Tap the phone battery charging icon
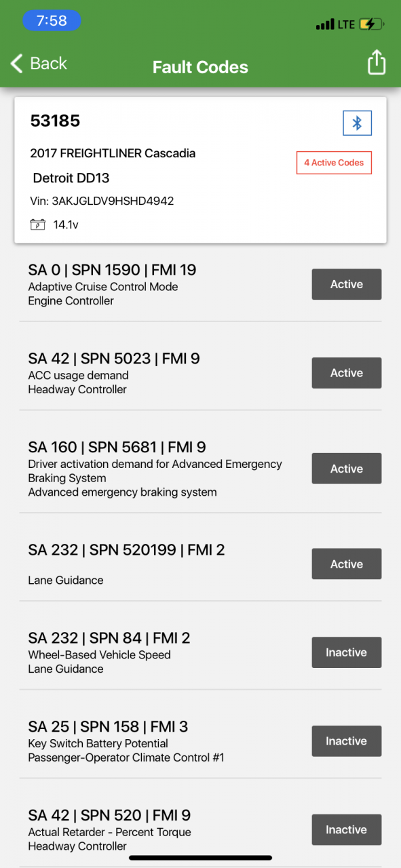 (x=373, y=24)
